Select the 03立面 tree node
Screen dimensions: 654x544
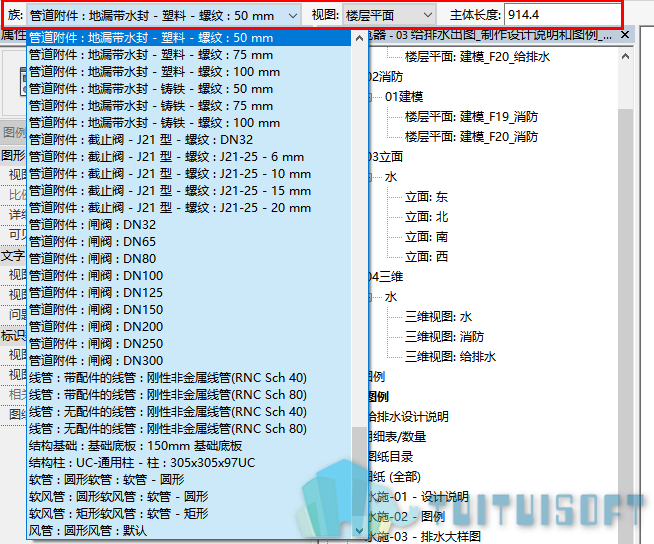click(x=386, y=157)
